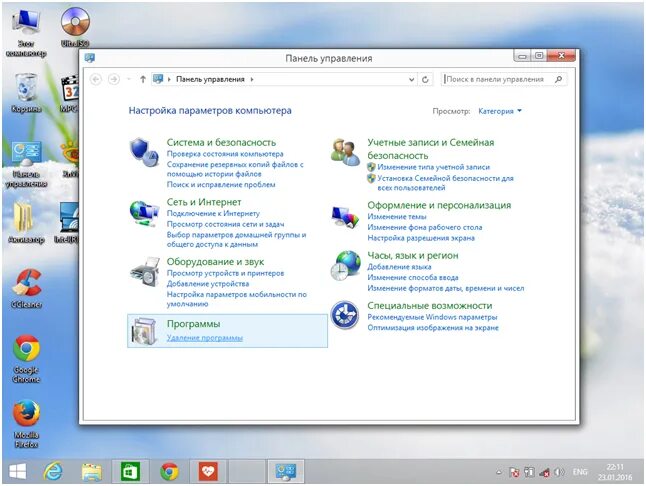Open User Accounts people icon
Viewport: 646px width, 486px height.
click(345, 152)
